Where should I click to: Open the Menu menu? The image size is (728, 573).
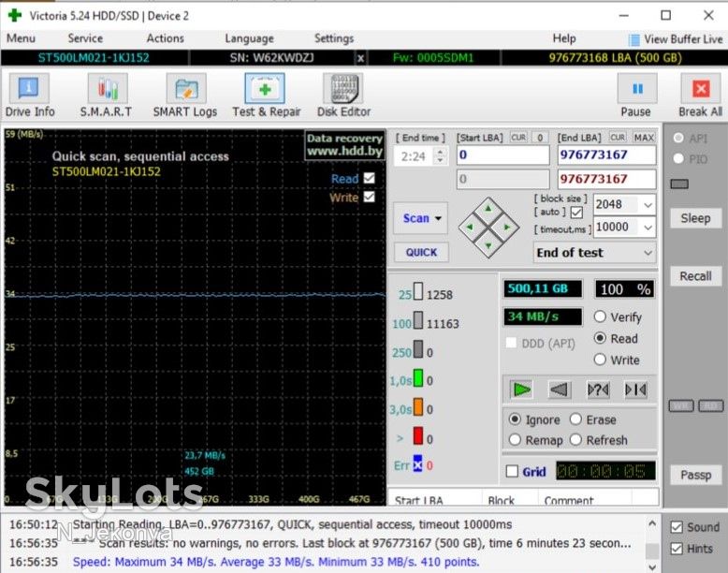[x=21, y=38]
